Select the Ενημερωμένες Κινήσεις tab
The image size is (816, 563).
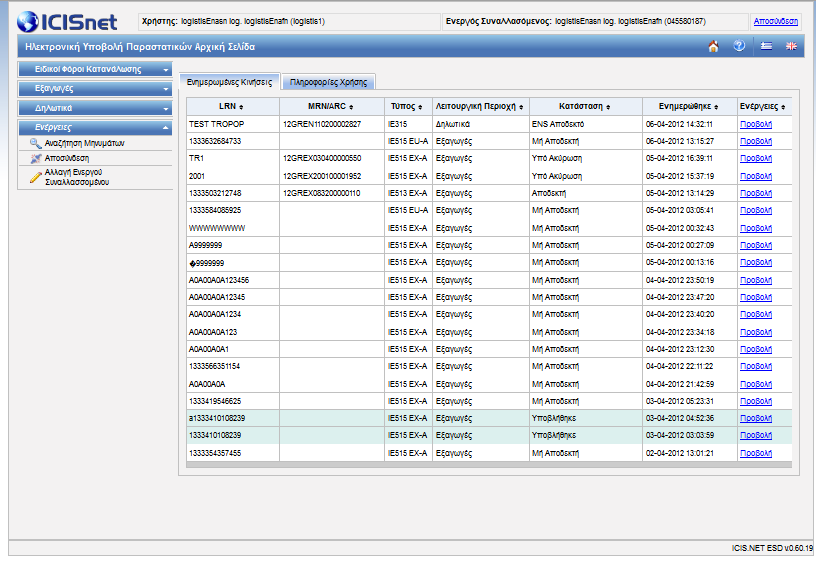tap(230, 82)
